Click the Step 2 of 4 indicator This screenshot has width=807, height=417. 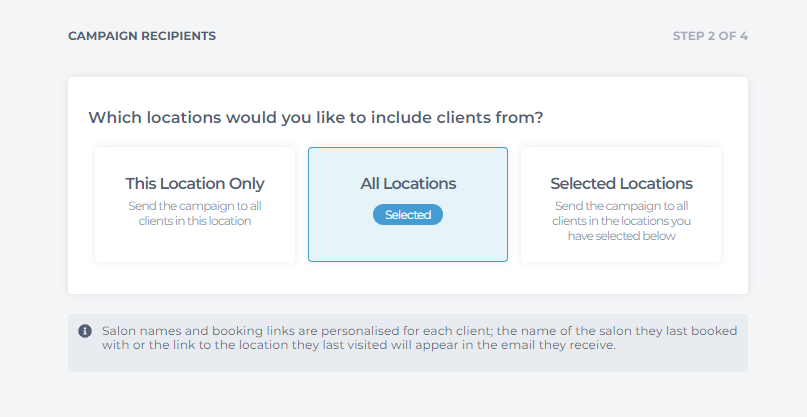tap(710, 36)
